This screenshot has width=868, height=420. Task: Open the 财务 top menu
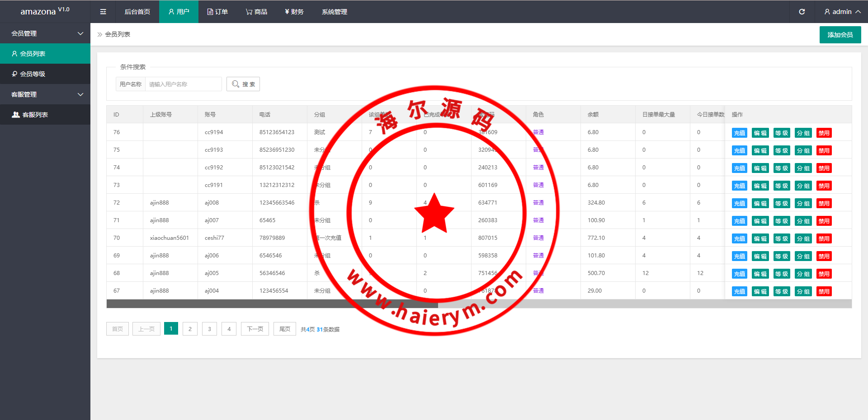click(x=294, y=12)
